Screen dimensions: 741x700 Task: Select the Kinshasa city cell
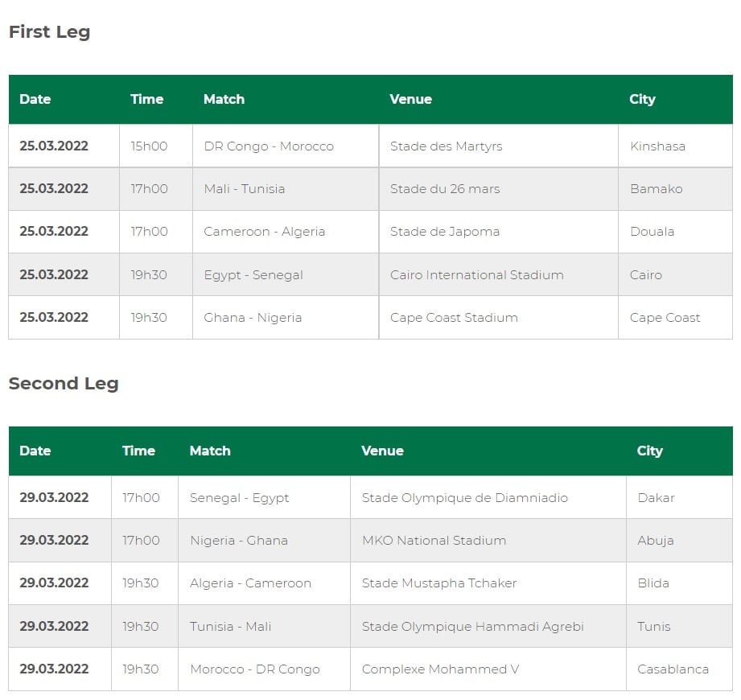(675, 146)
